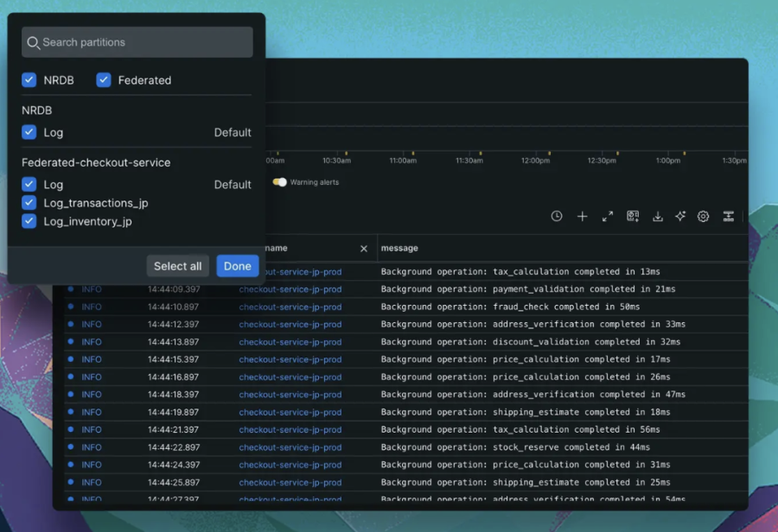Click the discount_validation completed in 32ms message

(x=531, y=342)
